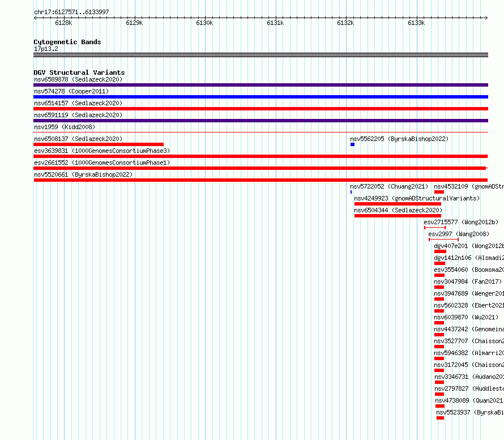
Task: Click nsv6504344 (Sedlazeck2020) label
Action: [398, 210]
